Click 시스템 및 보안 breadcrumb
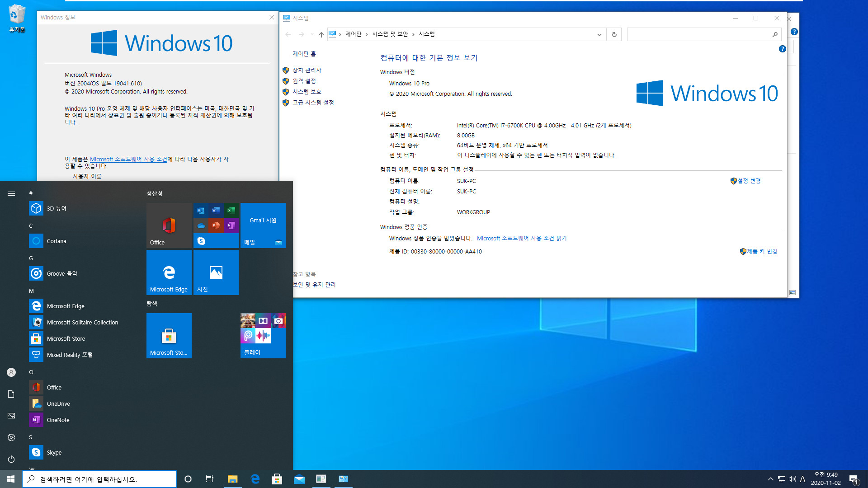This screenshot has height=488, width=868. coord(390,34)
